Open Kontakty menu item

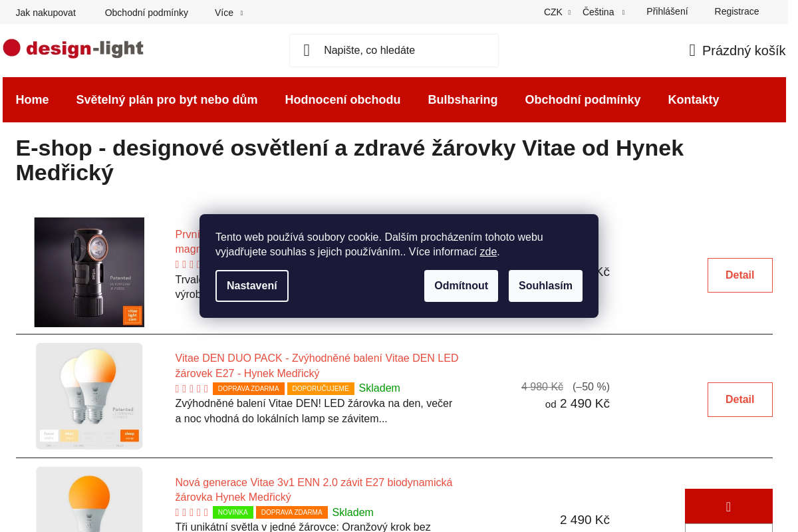(x=694, y=100)
